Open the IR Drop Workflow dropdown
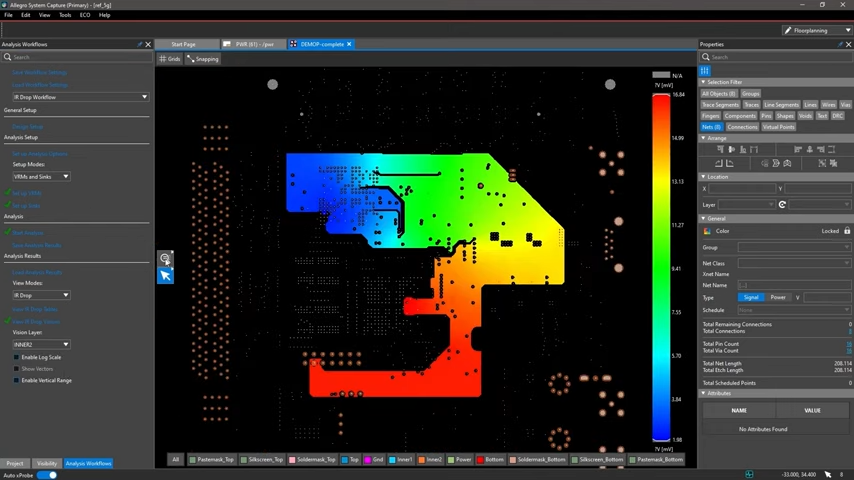The image size is (854, 480). pyautogui.click(x=80, y=97)
